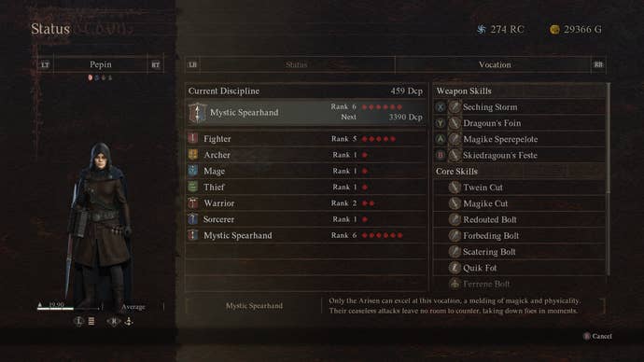This screenshot has height=362, width=644.
Task: Click the LT button left of Pepin
Action: tap(45, 64)
